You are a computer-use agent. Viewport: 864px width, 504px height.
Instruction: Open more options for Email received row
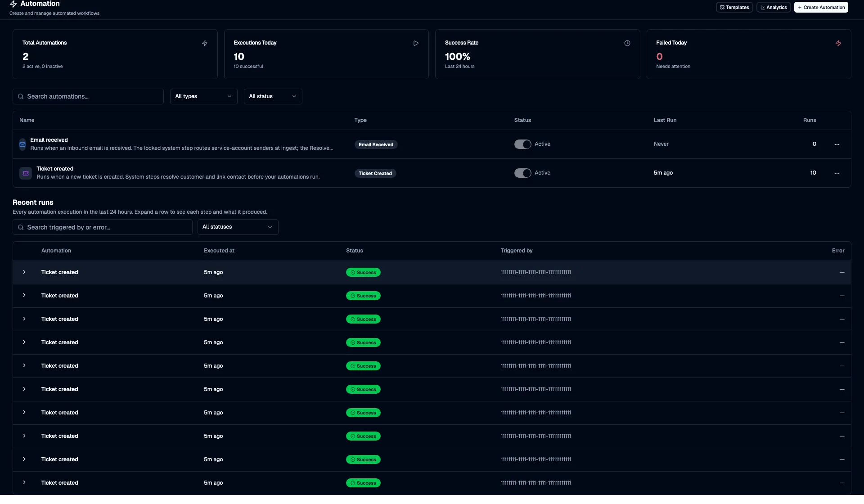(x=837, y=144)
